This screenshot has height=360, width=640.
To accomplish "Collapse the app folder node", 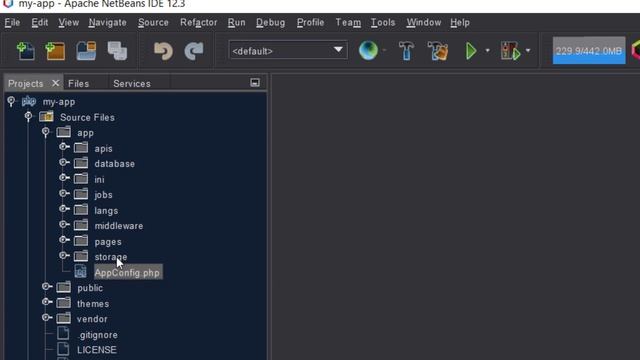I will [46, 132].
